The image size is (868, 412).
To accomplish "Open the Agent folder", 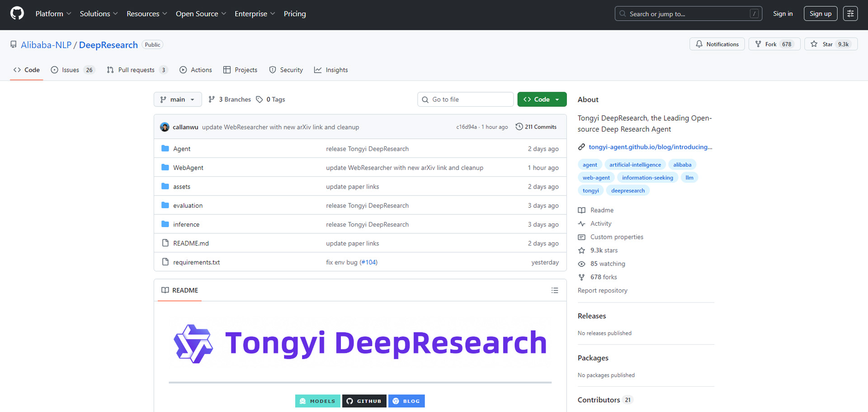I will point(182,149).
